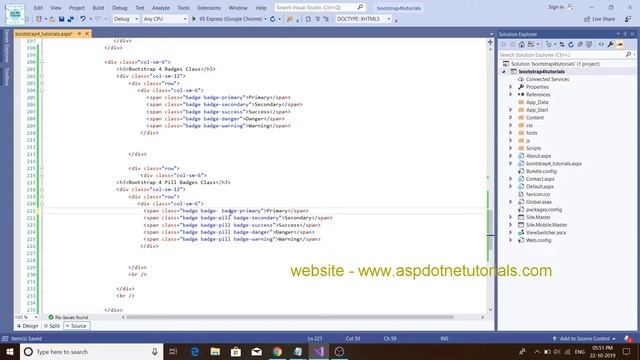Expand the Properties node
Image resolution: width=640 pixels, height=360 pixels.
[x=510, y=87]
